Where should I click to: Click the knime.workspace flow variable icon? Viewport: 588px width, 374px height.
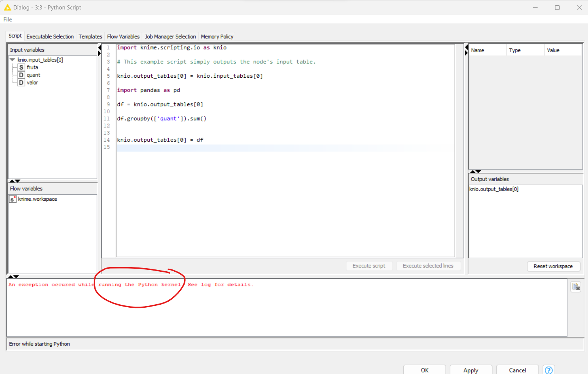13,199
